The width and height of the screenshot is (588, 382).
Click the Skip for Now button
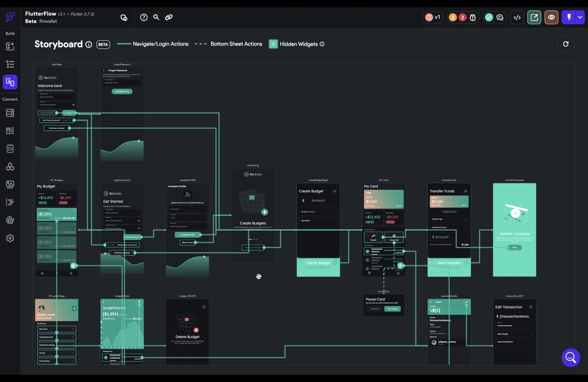(x=187, y=242)
